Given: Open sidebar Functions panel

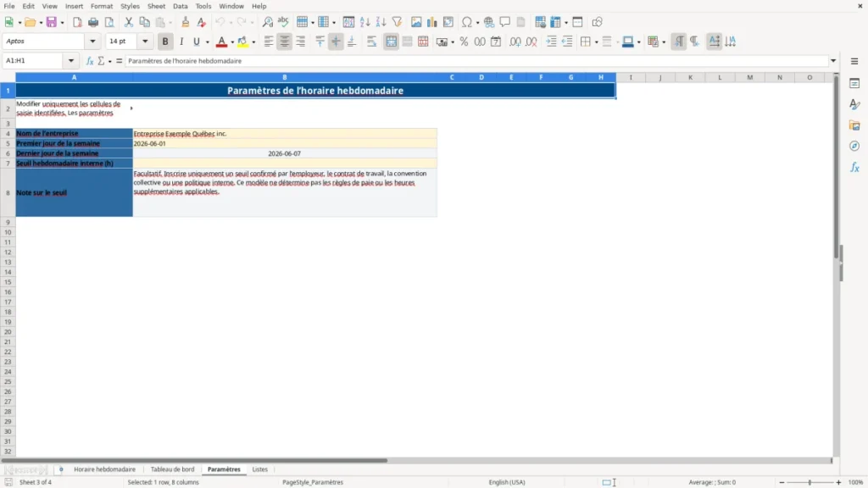Looking at the screenshot, I should pos(854,167).
